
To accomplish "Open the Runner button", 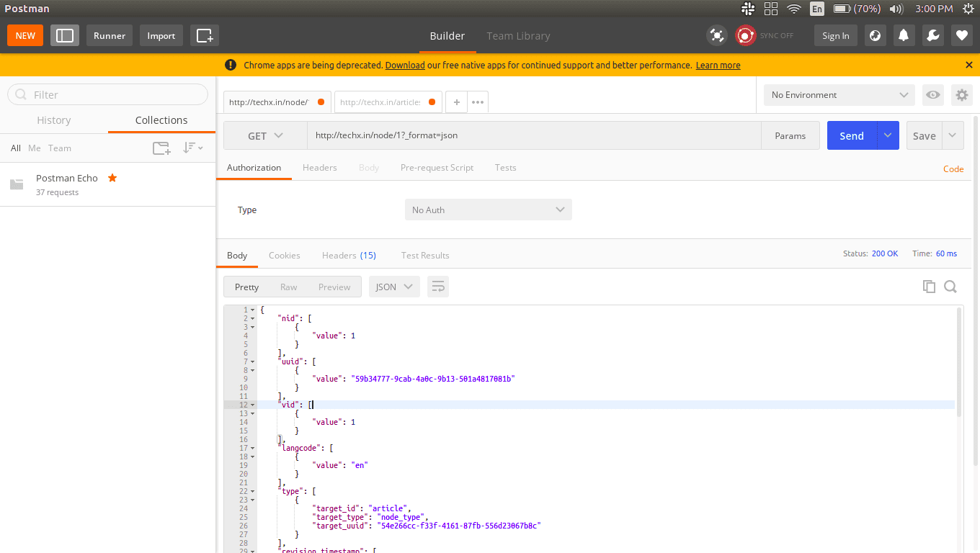I will (x=110, y=35).
